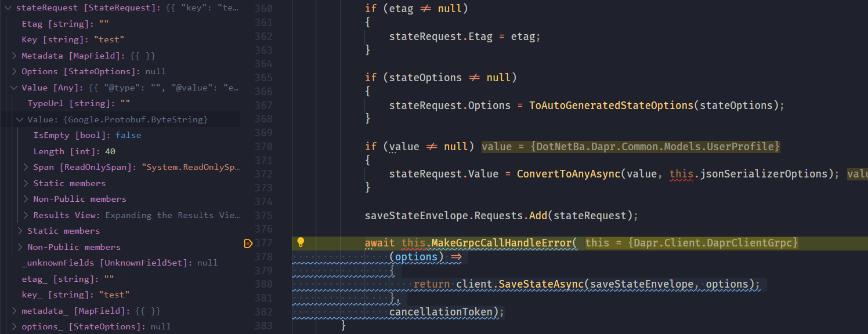This screenshot has height=334, width=868.
Task: Select the Etag [string] variable row
Action: pos(120,24)
